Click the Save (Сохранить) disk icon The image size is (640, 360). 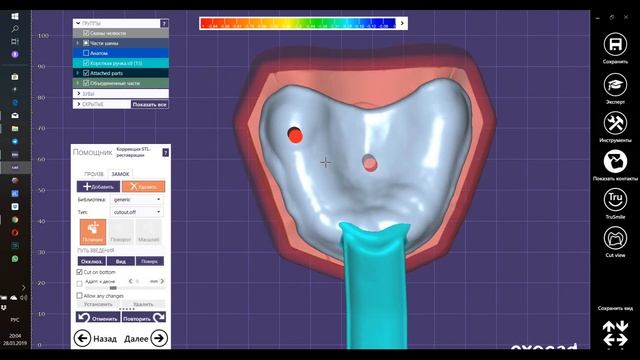pos(615,44)
